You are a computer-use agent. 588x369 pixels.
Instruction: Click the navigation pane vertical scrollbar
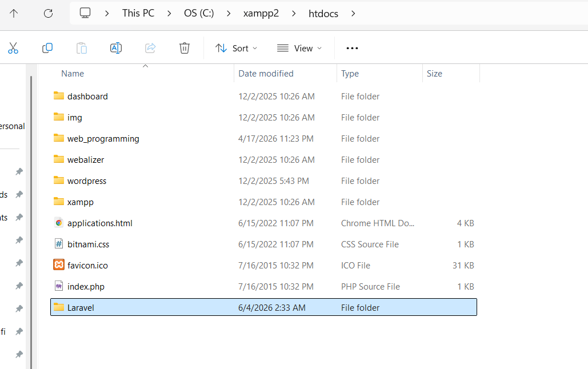coord(31,222)
